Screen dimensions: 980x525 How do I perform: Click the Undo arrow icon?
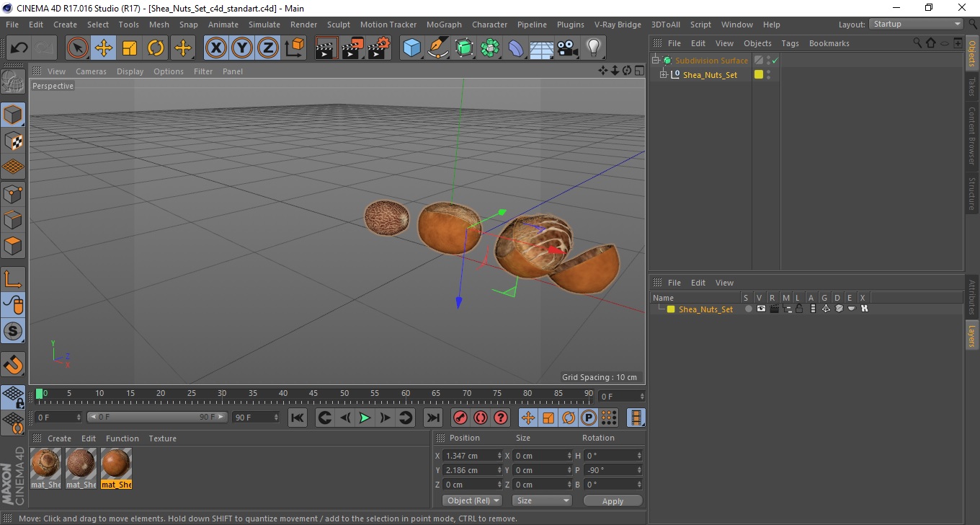pos(19,48)
